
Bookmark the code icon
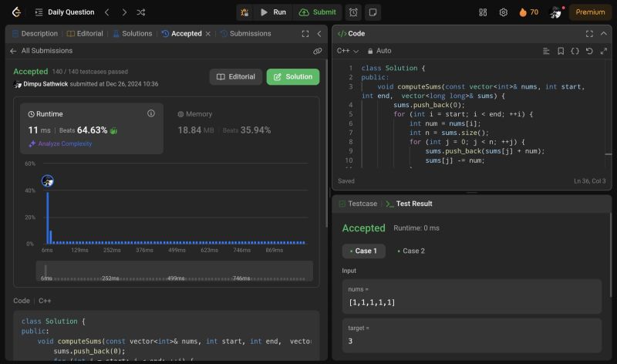[561, 51]
